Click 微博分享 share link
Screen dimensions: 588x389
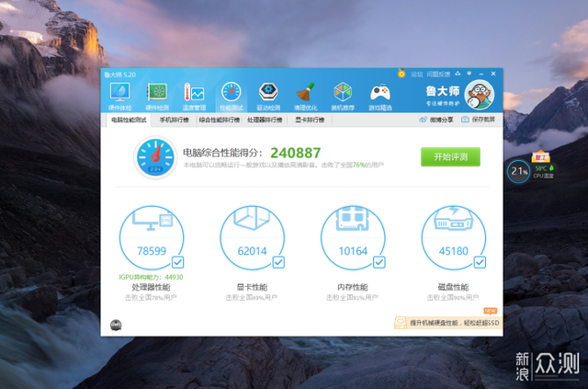click(436, 120)
